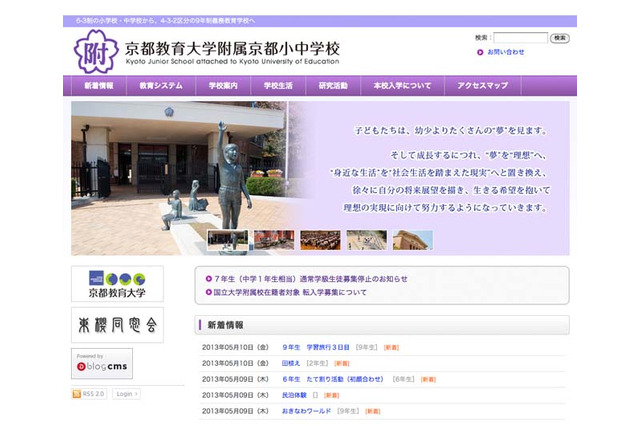Image resolution: width=640 pixels, height=426 pixels.
Task: Click the top purple banner tagline text
Action: click(x=165, y=21)
